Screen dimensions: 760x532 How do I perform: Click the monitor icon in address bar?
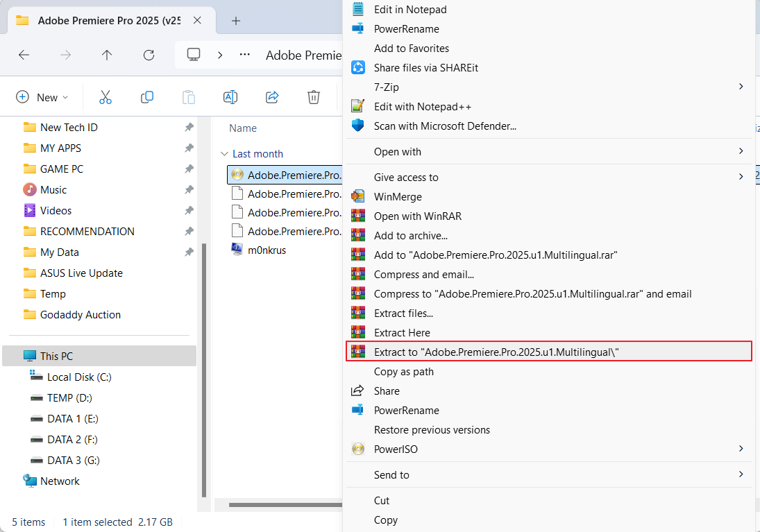pos(194,54)
